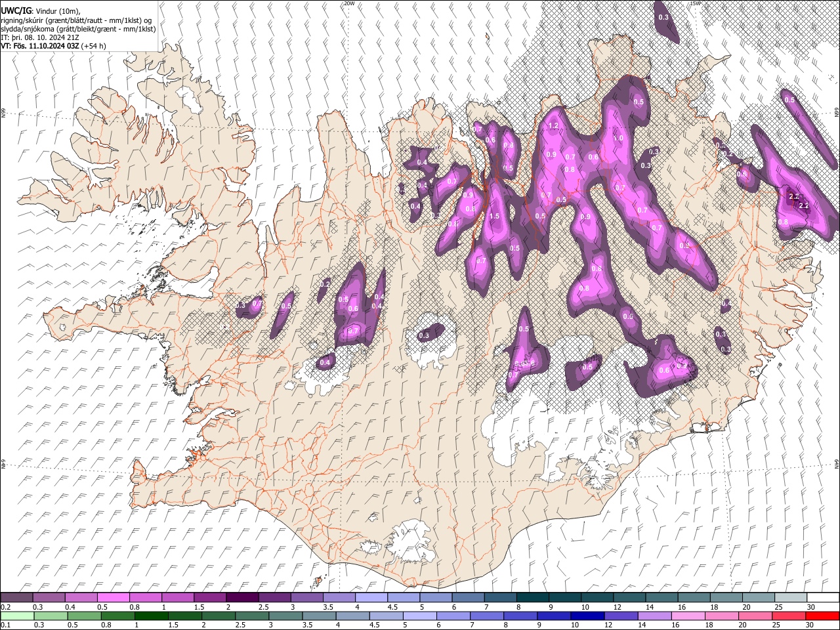Select the pale green 0.1–0.3 rain scale swatch
The height and width of the screenshot is (630, 840).
(17, 616)
